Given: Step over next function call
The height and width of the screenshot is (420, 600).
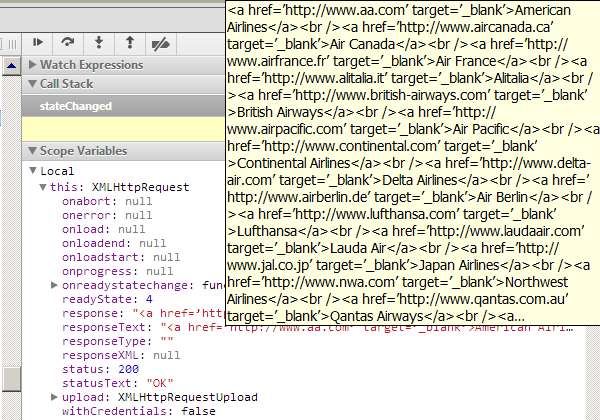Looking at the screenshot, I should [68, 43].
